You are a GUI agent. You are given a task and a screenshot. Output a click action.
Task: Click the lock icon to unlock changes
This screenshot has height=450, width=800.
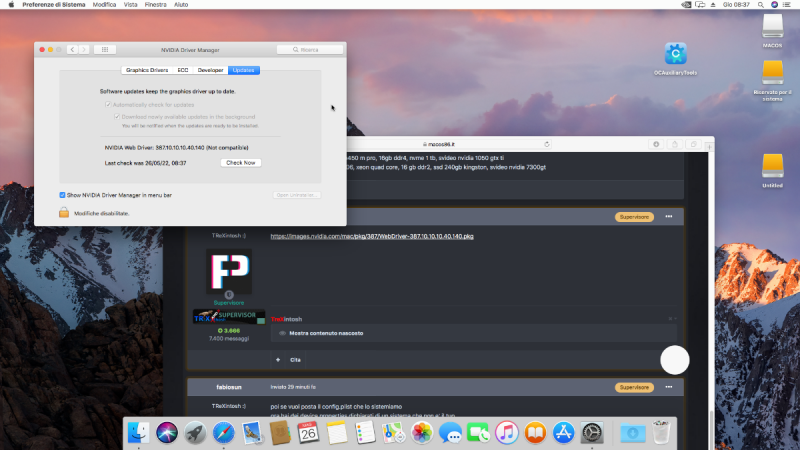[64, 212]
